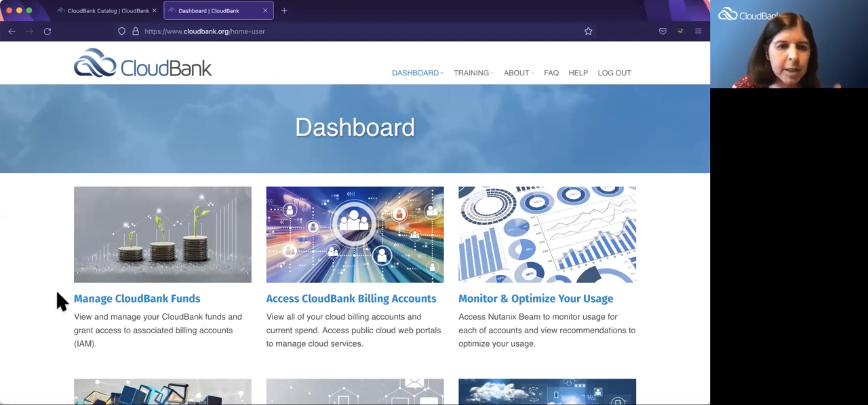Open the shield tracking protection icon
This screenshot has width=868, height=405.
(122, 31)
